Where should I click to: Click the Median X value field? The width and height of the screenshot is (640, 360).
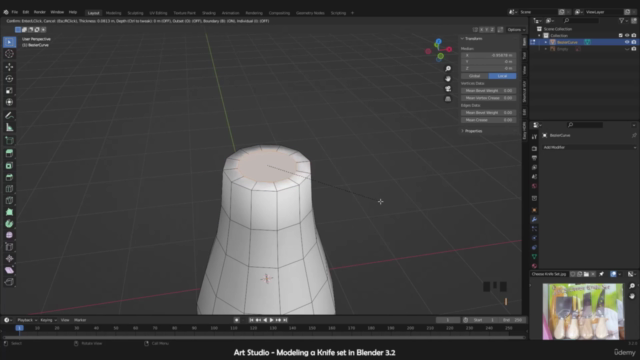point(489,55)
